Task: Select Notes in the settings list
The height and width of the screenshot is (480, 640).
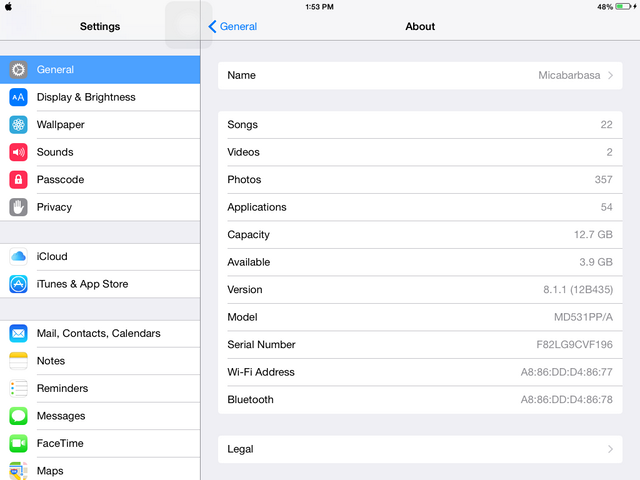Action: 51,361
